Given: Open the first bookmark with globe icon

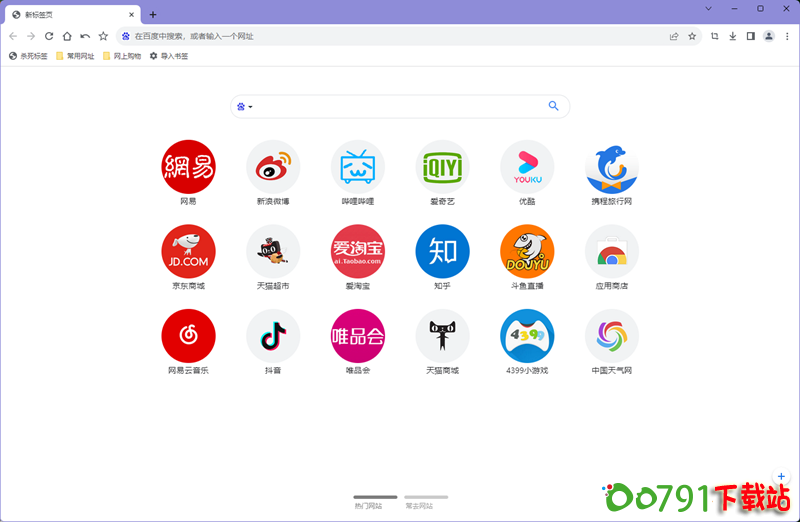Looking at the screenshot, I should [x=28, y=56].
